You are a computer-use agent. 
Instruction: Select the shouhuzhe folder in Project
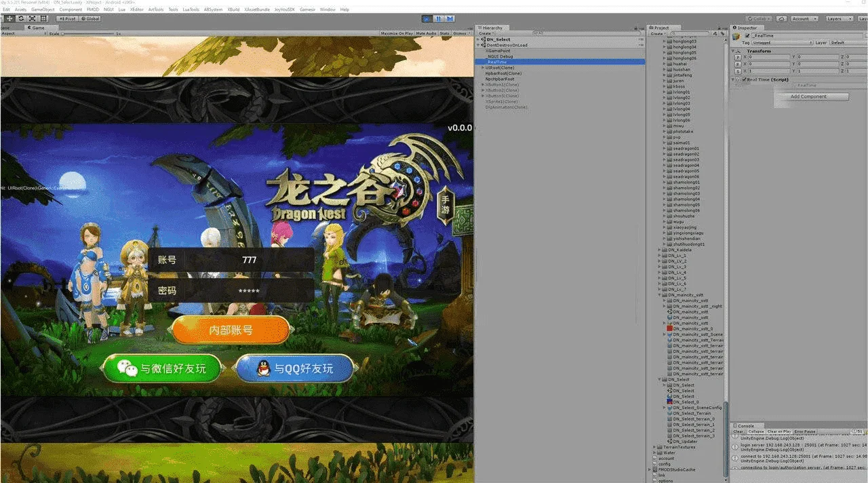click(682, 216)
